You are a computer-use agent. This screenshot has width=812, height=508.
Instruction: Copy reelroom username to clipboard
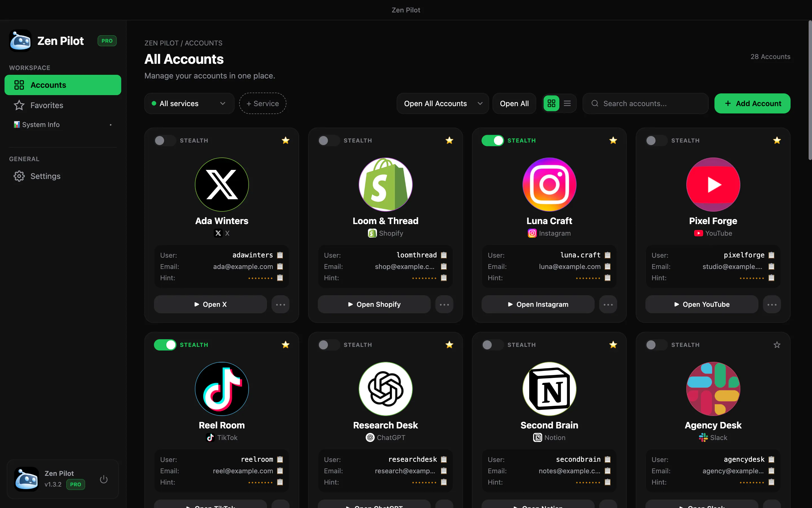[x=280, y=459]
